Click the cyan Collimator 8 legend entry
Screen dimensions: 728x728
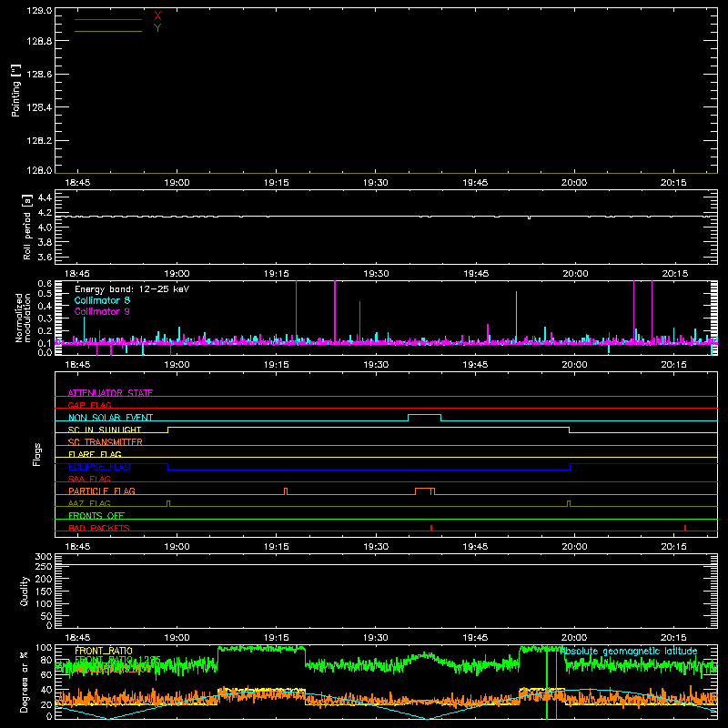click(102, 300)
